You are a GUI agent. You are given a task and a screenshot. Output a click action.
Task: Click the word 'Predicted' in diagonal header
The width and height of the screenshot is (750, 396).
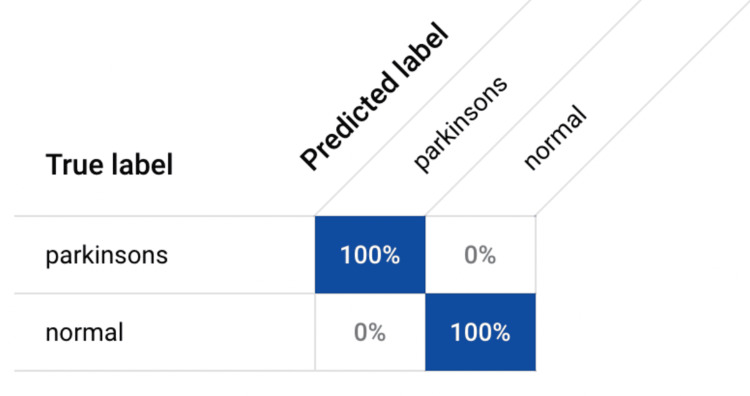tap(348, 123)
